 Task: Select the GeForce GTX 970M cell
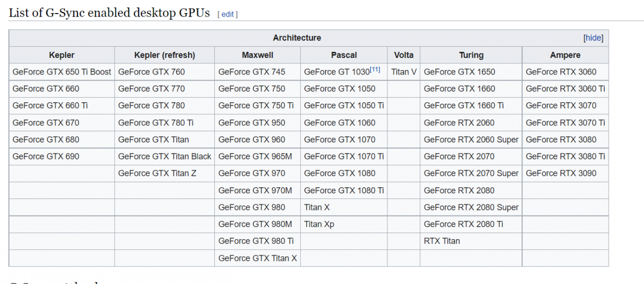[258, 190]
